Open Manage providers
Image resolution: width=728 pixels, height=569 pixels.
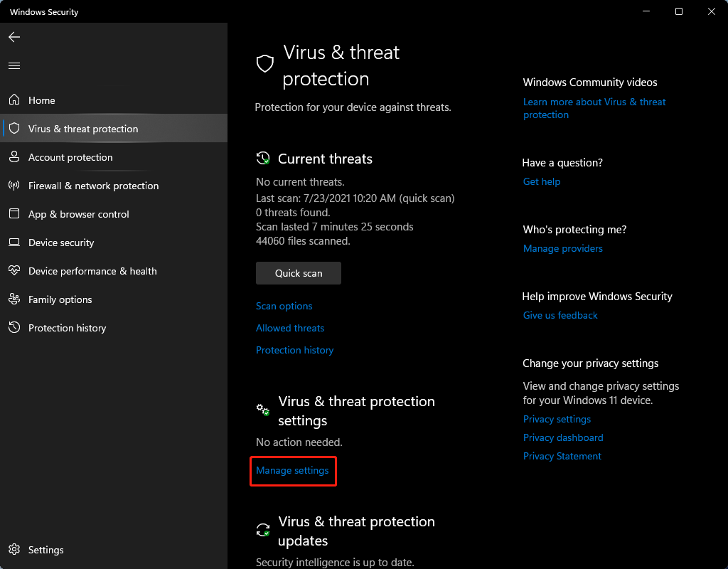(562, 248)
